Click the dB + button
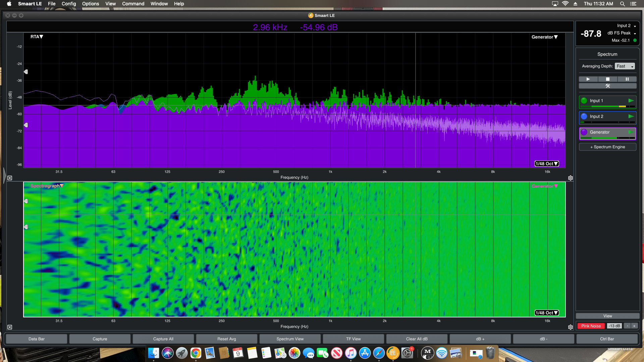This screenshot has height=362, width=644. (x=480, y=339)
